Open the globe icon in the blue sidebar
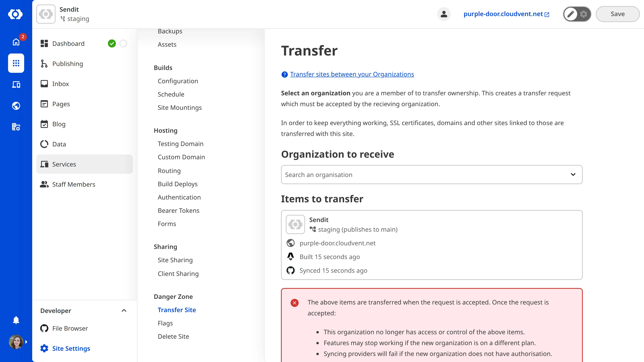Image resolution: width=644 pixels, height=362 pixels. (x=16, y=106)
